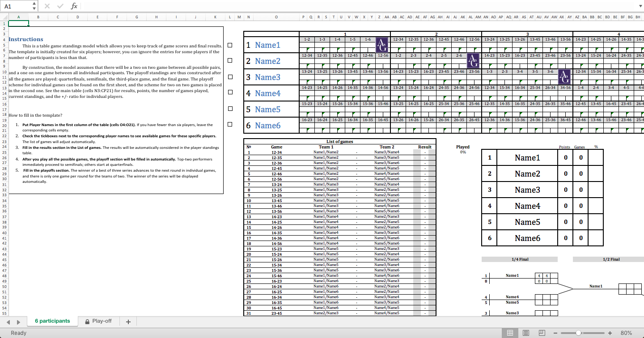Click the Instructions heading

click(x=26, y=39)
